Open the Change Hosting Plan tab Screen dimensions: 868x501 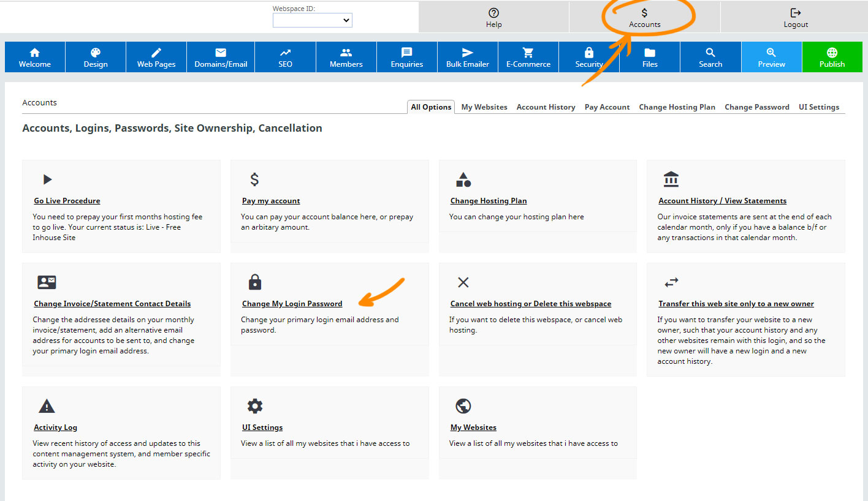[x=677, y=107]
